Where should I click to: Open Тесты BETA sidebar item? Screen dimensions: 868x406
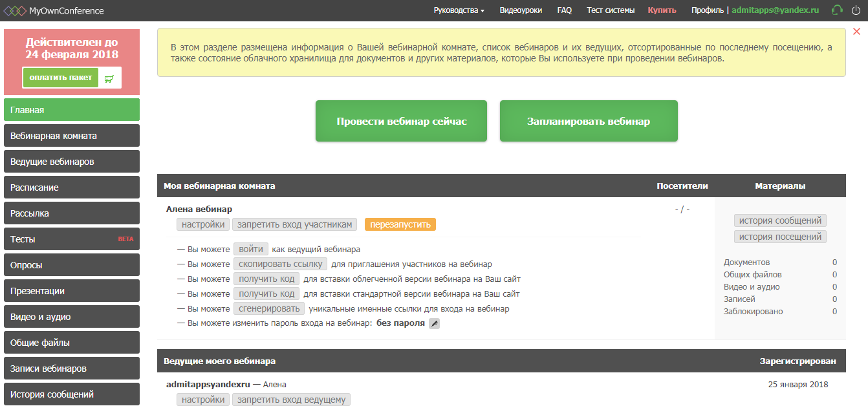(x=72, y=239)
